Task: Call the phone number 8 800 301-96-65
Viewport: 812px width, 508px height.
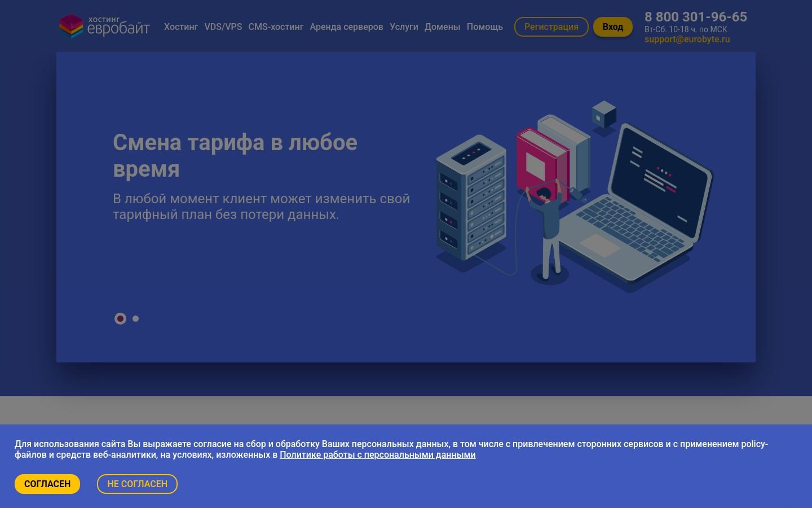Action: pyautogui.click(x=696, y=17)
